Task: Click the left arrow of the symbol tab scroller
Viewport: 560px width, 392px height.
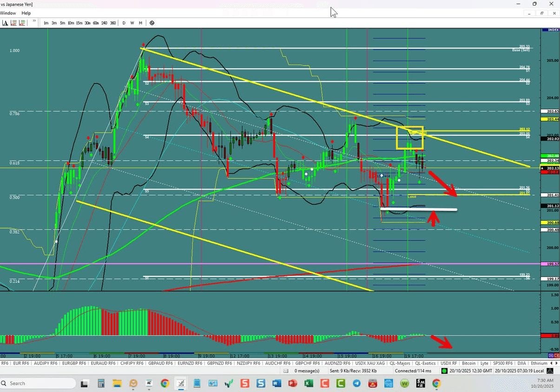Action: click(x=551, y=363)
